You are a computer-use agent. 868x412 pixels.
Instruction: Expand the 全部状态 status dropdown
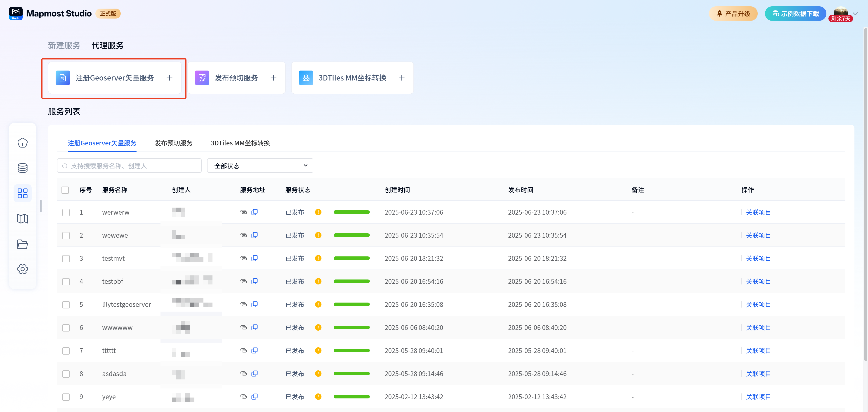tap(260, 166)
